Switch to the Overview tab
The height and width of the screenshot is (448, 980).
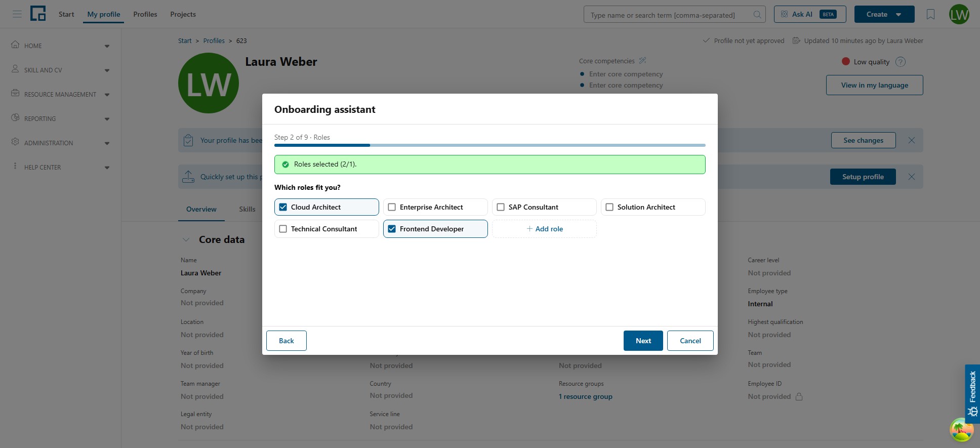pyautogui.click(x=201, y=209)
